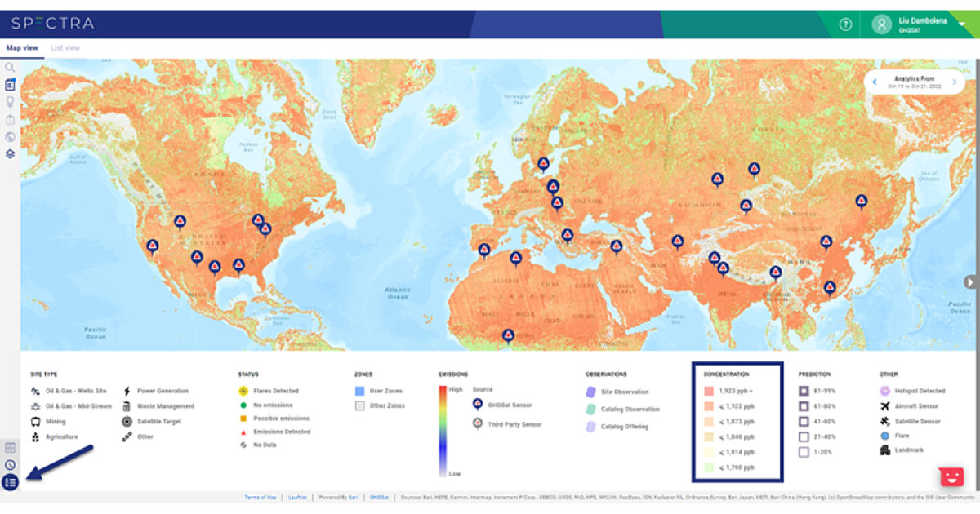Expand the user account dropdown arrow
This screenshot has height=514, width=980.
961,24
